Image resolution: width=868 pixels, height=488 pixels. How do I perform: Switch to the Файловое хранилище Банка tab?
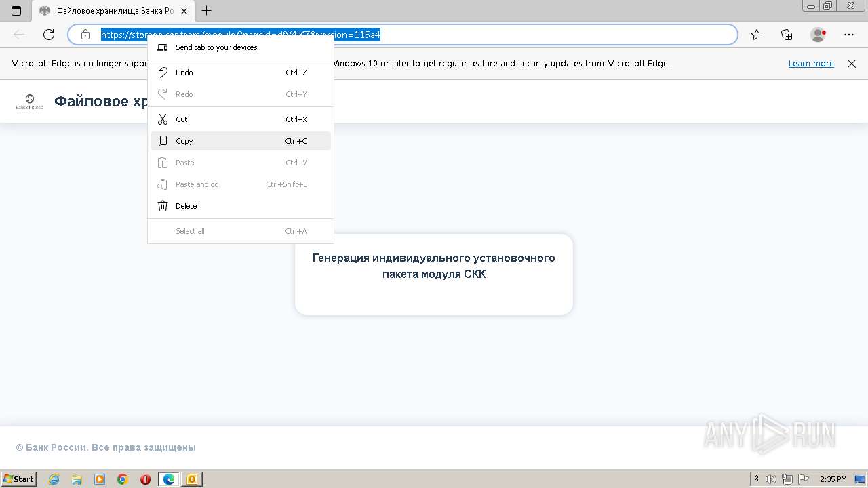coord(113,11)
